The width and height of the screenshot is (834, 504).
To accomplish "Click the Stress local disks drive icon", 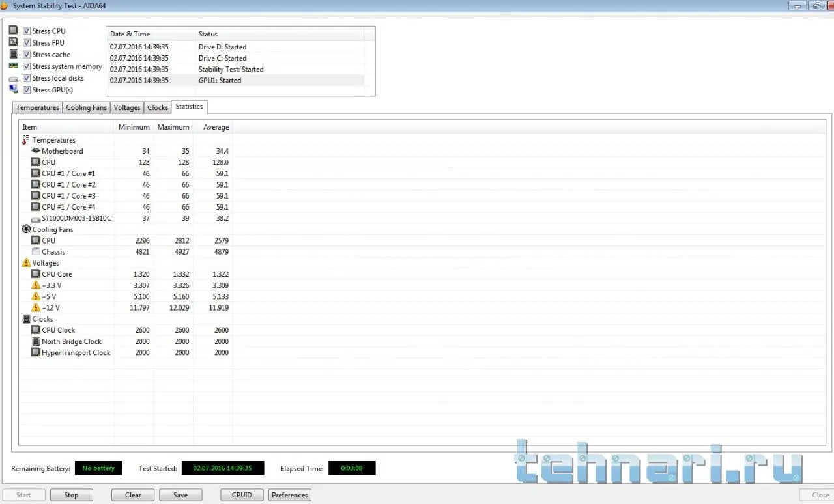I will 13,78.
